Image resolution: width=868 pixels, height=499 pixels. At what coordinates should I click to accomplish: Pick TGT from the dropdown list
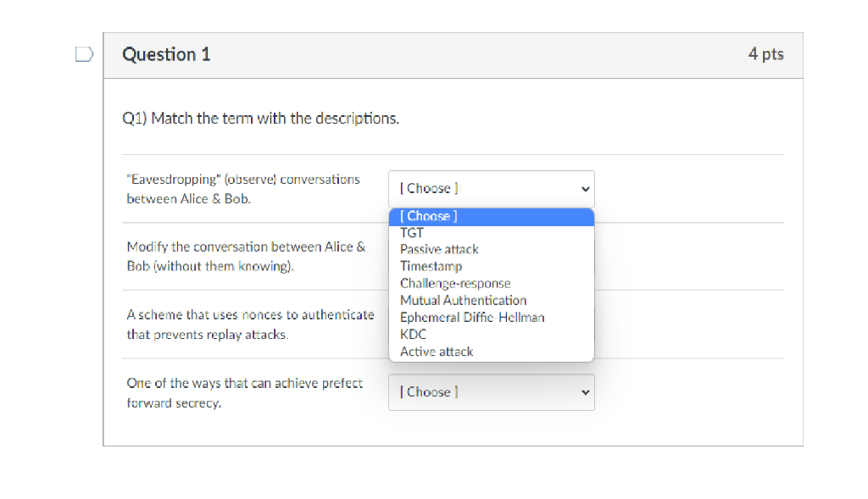pyautogui.click(x=492, y=233)
